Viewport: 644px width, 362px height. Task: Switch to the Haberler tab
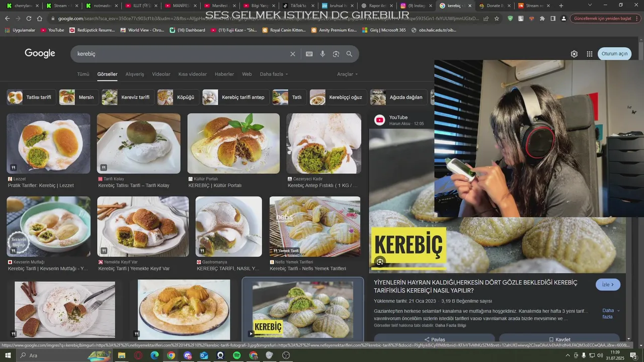224,74
